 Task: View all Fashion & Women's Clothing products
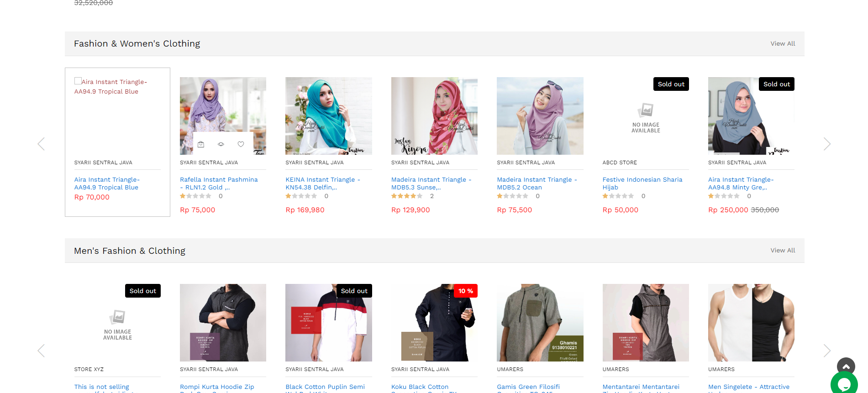tap(783, 44)
